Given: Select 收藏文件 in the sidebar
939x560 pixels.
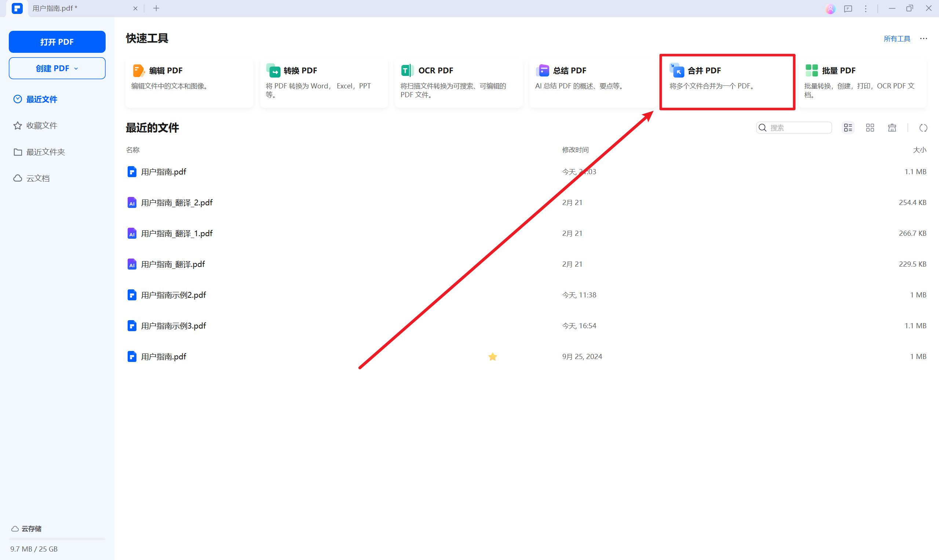Looking at the screenshot, I should coord(41,126).
